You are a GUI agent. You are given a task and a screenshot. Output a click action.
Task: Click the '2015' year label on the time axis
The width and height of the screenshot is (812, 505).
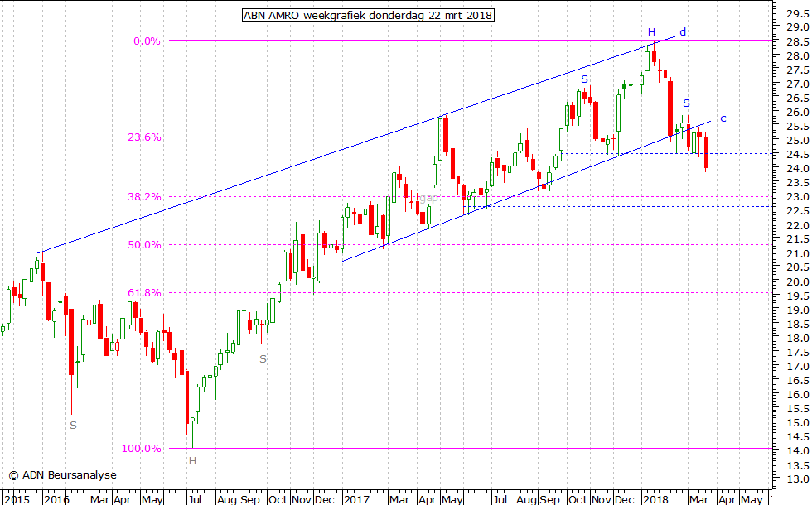pyautogui.click(x=17, y=499)
